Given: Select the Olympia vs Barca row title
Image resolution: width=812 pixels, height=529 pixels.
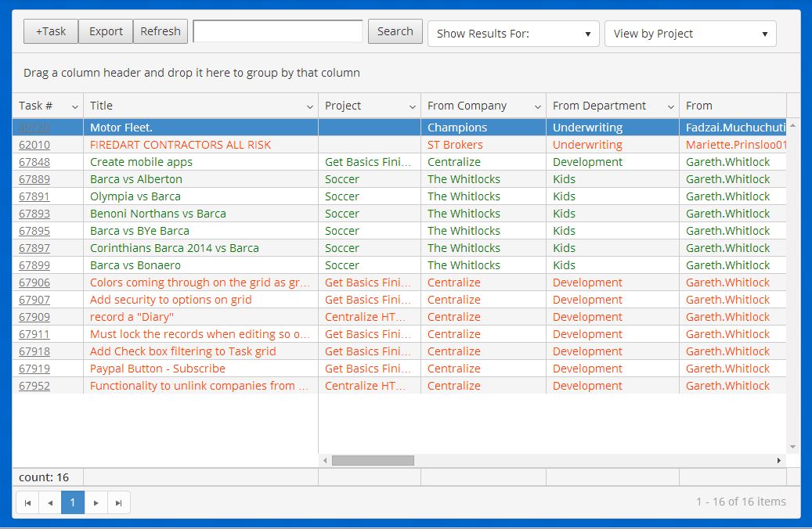Looking at the screenshot, I should pyautogui.click(x=135, y=196).
